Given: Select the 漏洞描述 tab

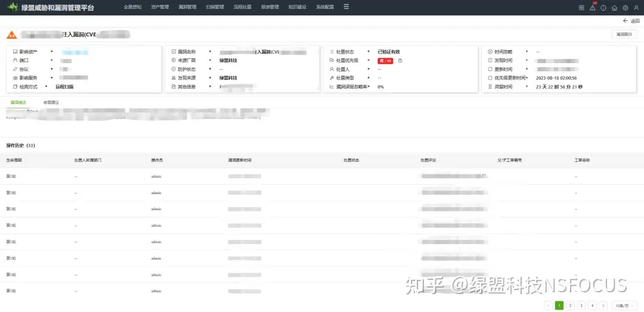Looking at the screenshot, I should tap(18, 102).
